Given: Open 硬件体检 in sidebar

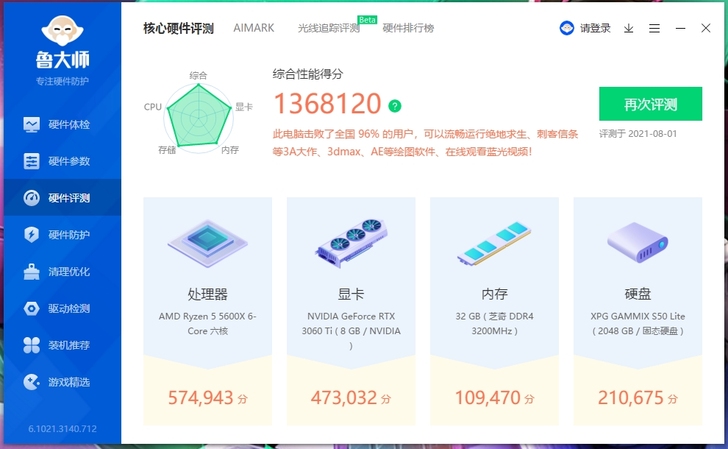Looking at the screenshot, I should (x=62, y=124).
